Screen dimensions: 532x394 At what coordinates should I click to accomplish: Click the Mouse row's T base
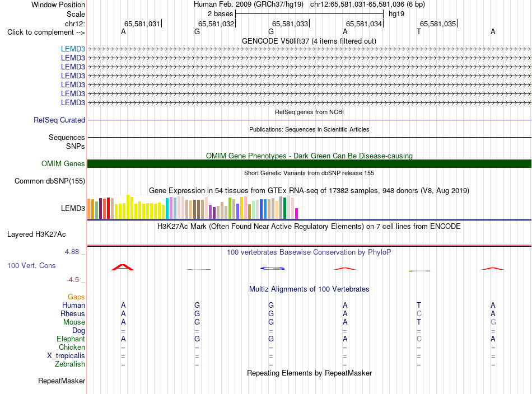[419, 322]
